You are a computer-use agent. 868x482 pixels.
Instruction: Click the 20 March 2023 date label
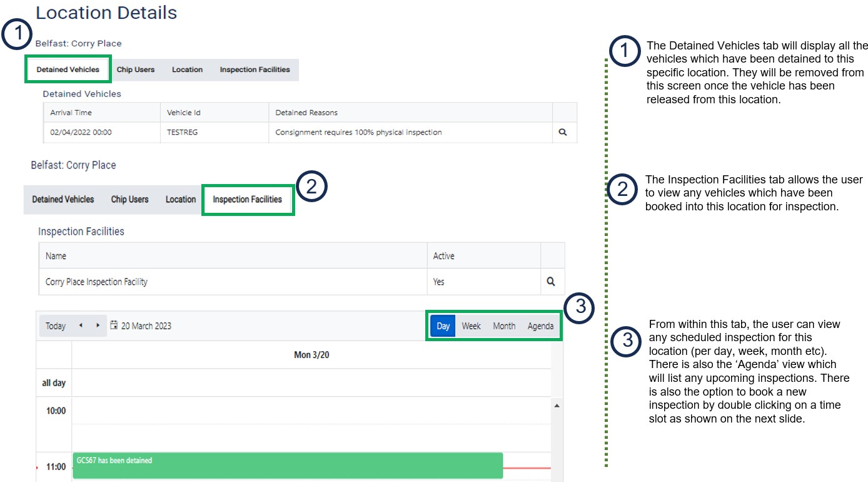point(146,326)
